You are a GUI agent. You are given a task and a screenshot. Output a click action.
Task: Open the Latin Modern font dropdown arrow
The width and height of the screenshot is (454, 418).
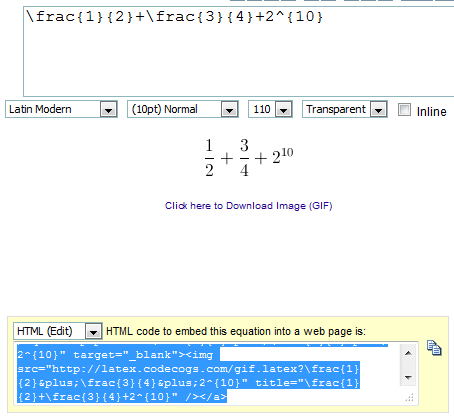point(108,109)
